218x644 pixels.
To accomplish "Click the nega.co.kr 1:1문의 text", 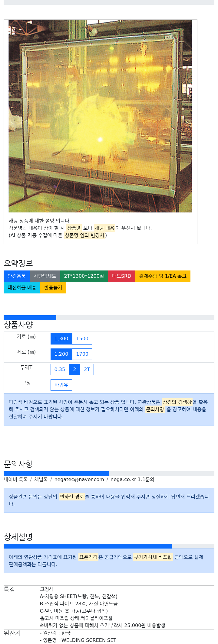I will pos(132,480).
